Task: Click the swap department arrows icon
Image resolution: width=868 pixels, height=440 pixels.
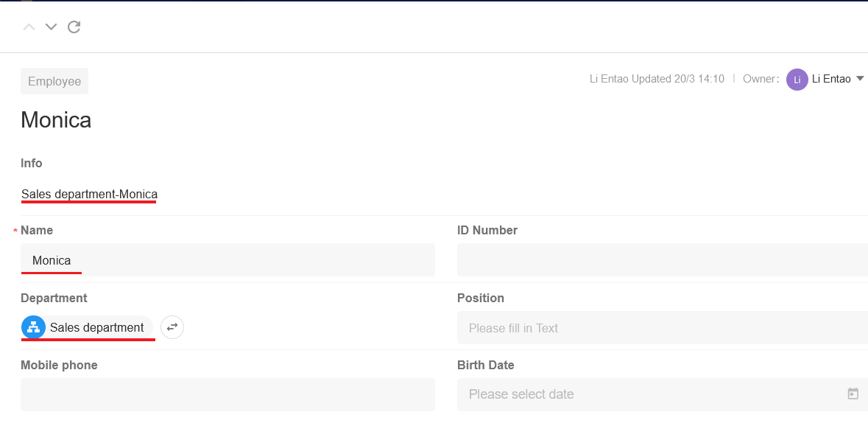Action: (172, 327)
